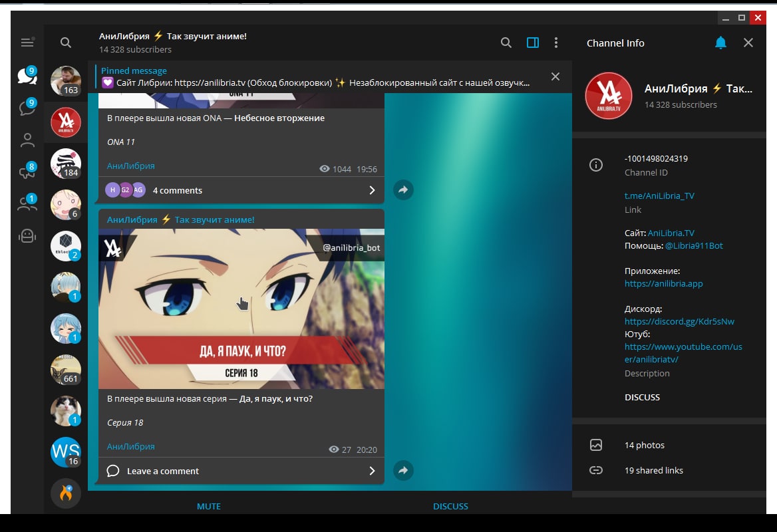
Task: Open the AniLibria.TV site link
Action: point(671,233)
